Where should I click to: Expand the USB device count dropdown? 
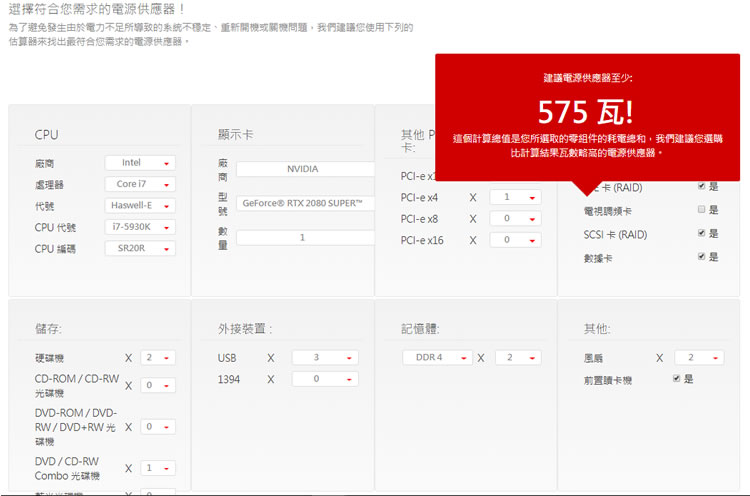324,357
